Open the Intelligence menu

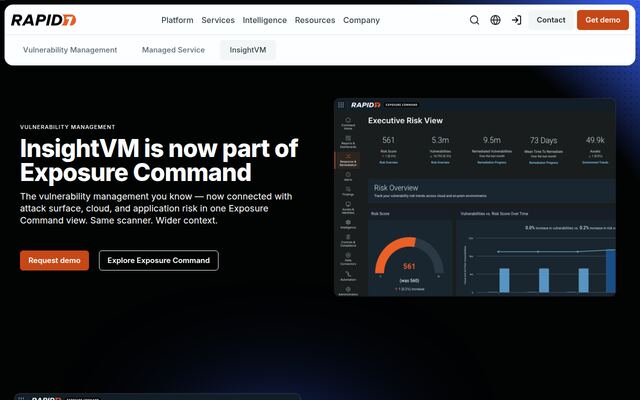[264, 20]
